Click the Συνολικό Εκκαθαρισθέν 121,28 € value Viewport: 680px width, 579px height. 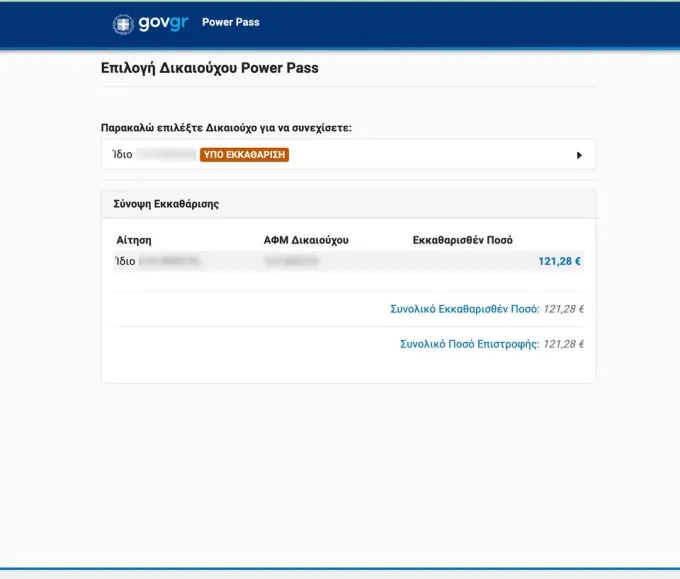[564, 309]
